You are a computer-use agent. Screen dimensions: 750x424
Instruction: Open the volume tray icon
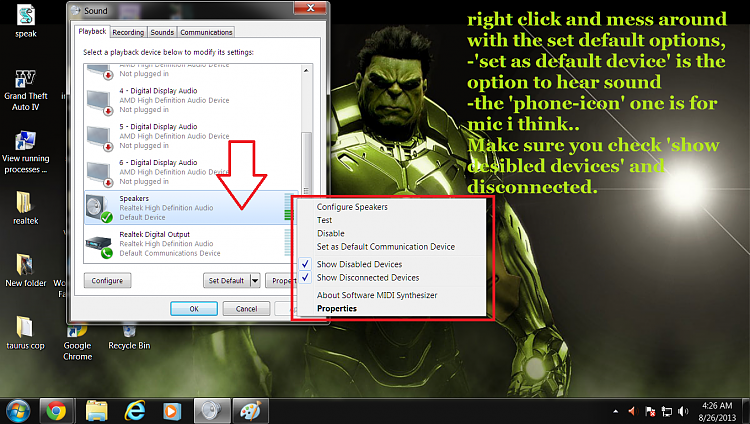[684, 411]
